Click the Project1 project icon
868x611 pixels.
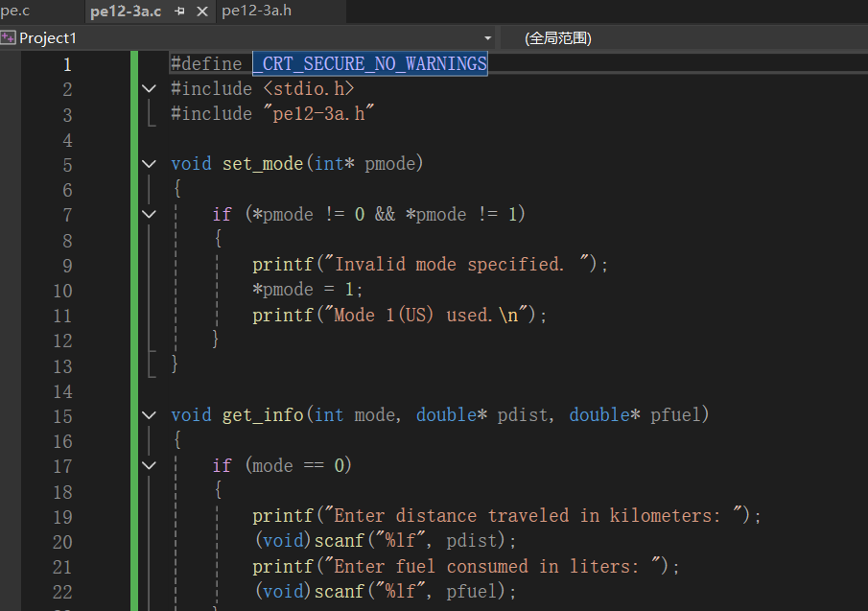(x=9, y=37)
